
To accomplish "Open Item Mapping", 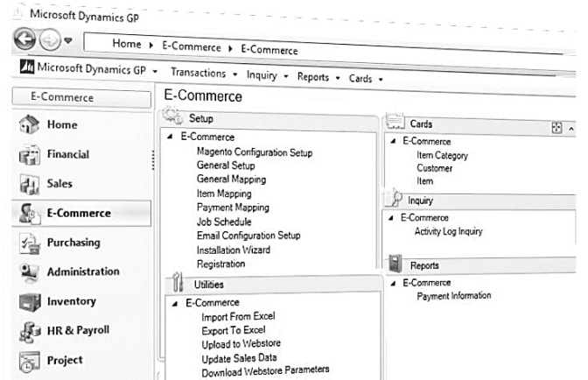I will tap(224, 194).
